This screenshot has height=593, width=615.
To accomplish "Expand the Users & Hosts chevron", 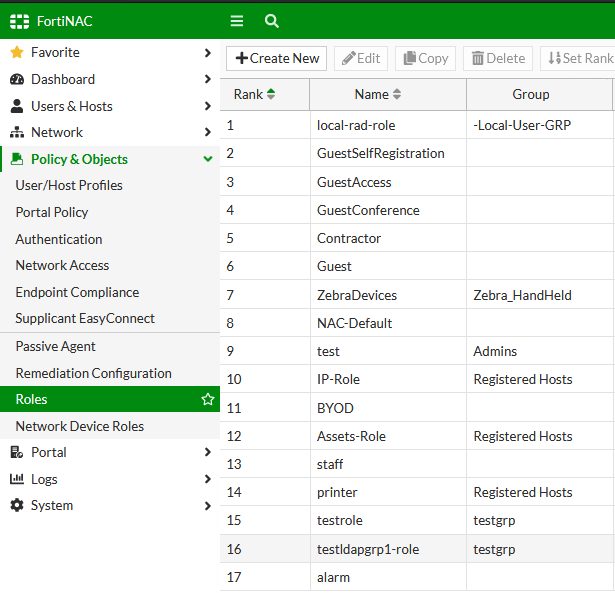I will point(208,106).
